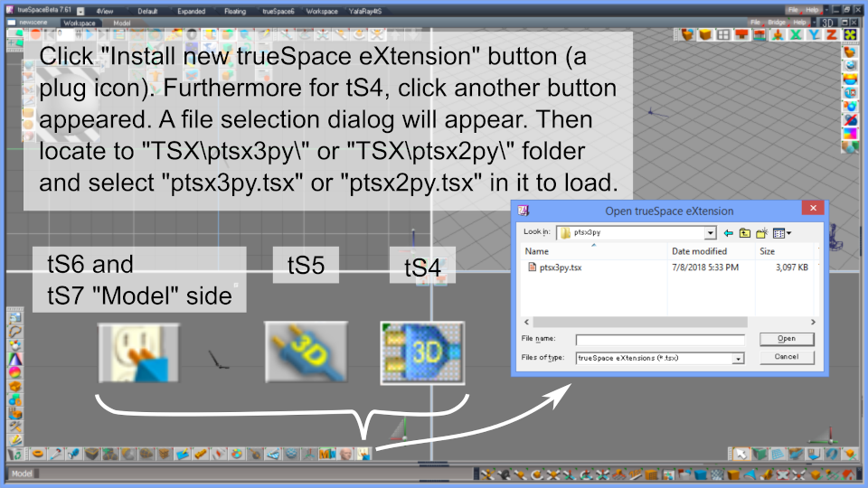Open the Files of type dropdown

[x=738, y=359]
